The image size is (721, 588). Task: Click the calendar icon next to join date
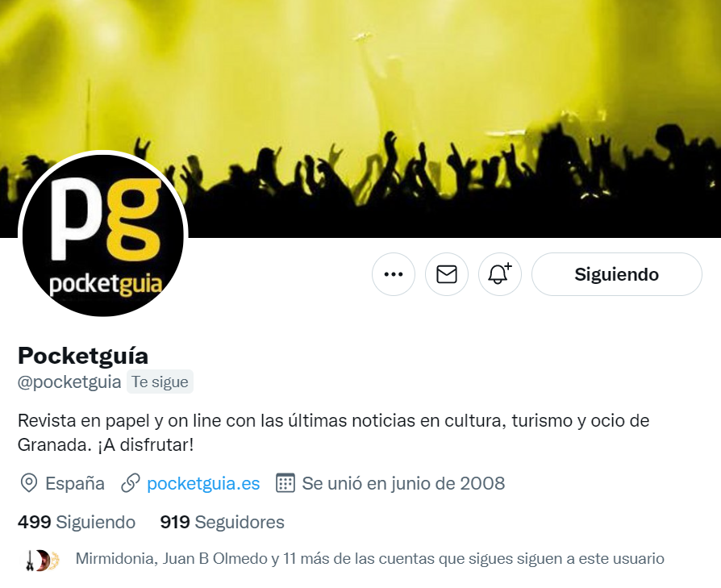[x=285, y=483]
